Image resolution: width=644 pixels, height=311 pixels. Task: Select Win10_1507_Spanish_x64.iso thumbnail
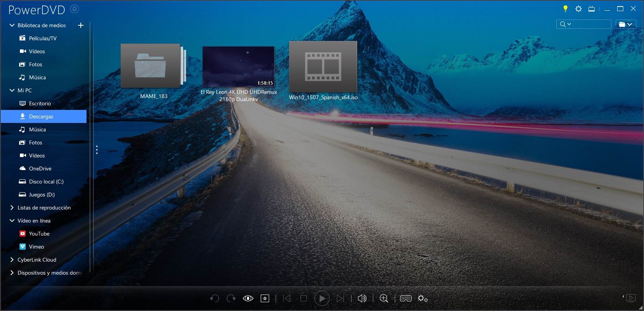pyautogui.click(x=323, y=67)
